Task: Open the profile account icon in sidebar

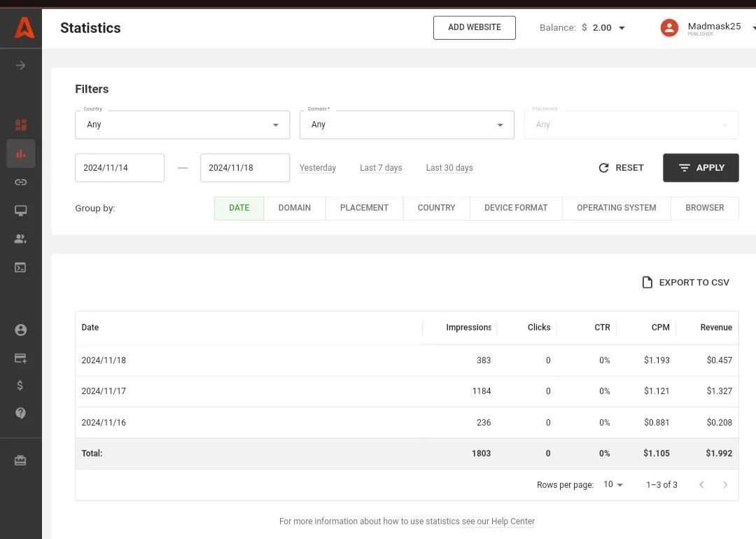Action: [21, 330]
